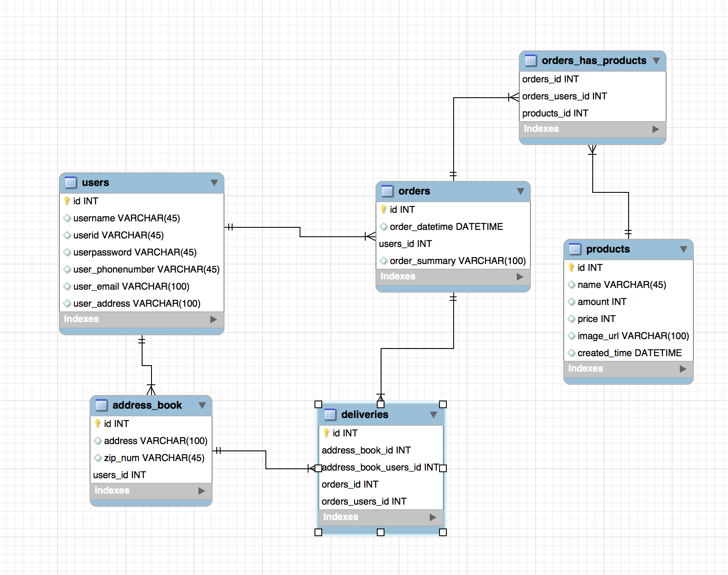Select orders_users_id column in deliveries table
The image size is (728, 575).
pos(364,501)
